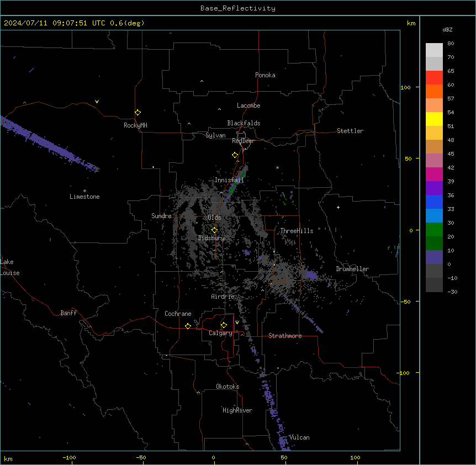The height and width of the screenshot is (465, 476).
Task: Select the Ponoka city label
Action: click(265, 75)
